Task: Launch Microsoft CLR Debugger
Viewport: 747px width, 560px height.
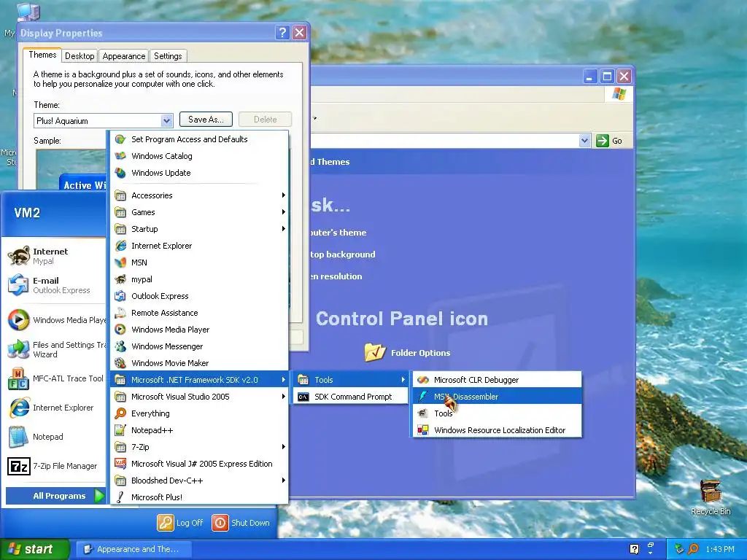Action: (498, 379)
